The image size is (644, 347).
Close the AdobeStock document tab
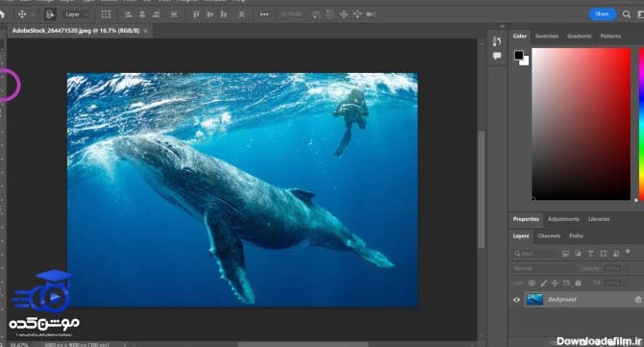[145, 31]
